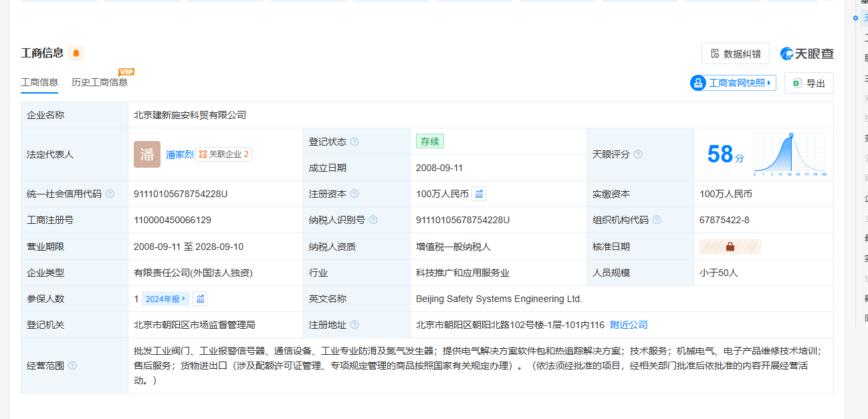Click the help icon beside 纳税人识别号

click(373, 220)
